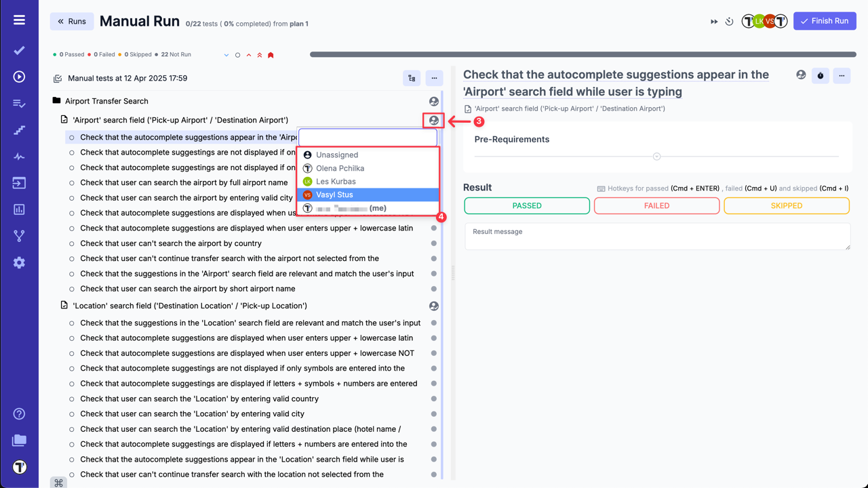Click the help question-mark icon in lower sidebar

pos(19,413)
